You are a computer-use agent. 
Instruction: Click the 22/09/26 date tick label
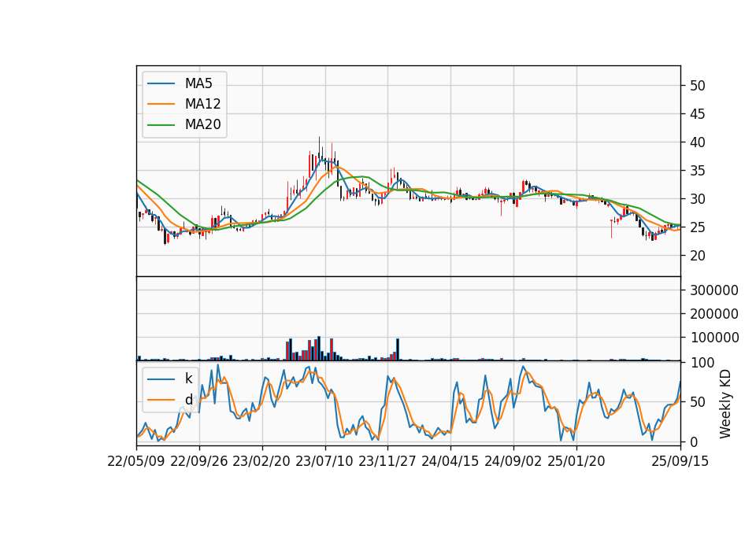(199, 461)
